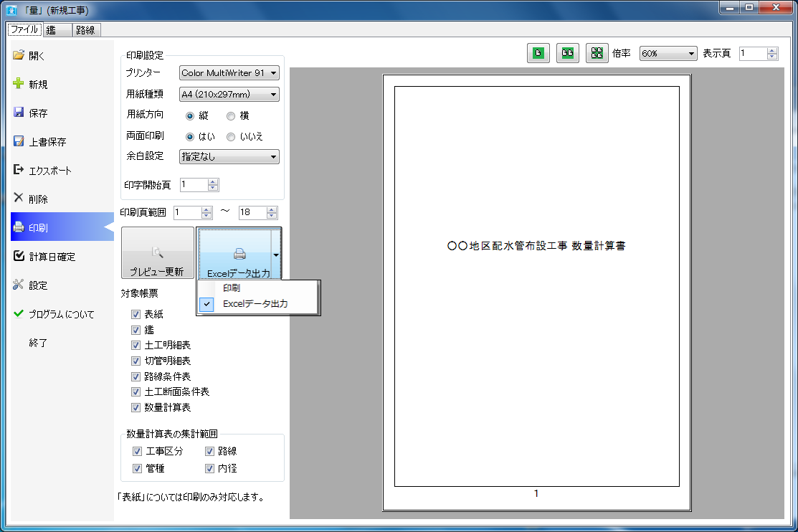Switch to the ファイル tab
The image size is (798, 532).
click(x=24, y=29)
